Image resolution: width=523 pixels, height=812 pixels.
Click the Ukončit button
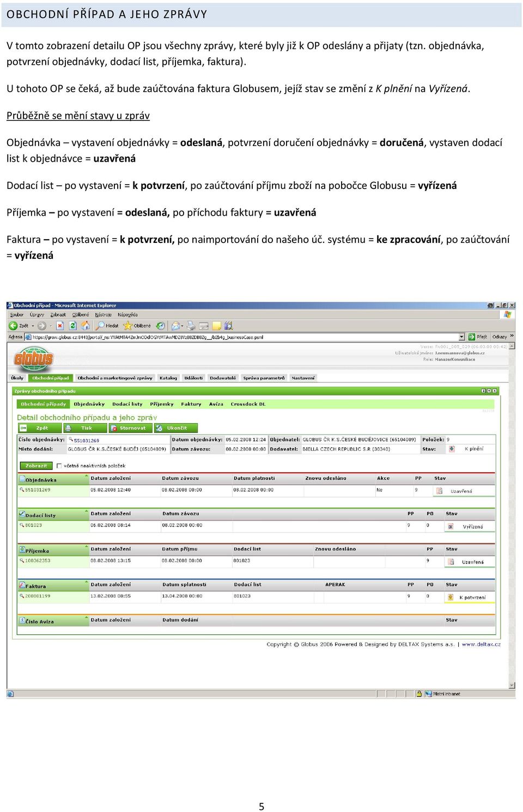coord(175,428)
